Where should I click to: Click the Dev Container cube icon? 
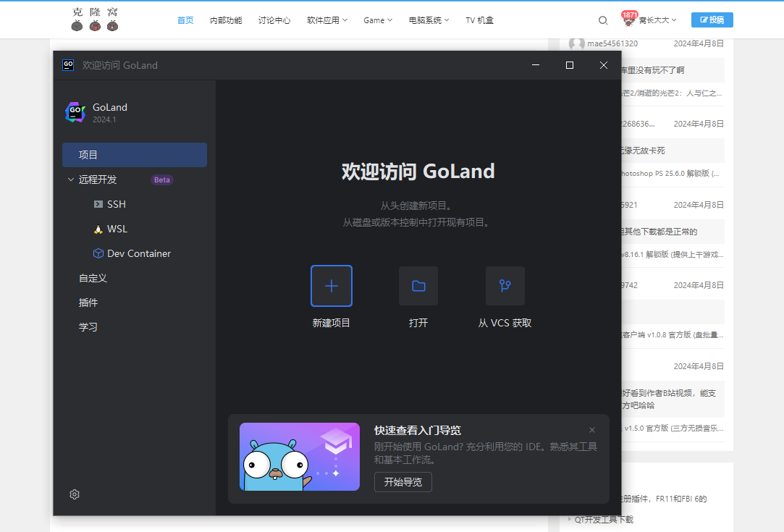pos(98,253)
